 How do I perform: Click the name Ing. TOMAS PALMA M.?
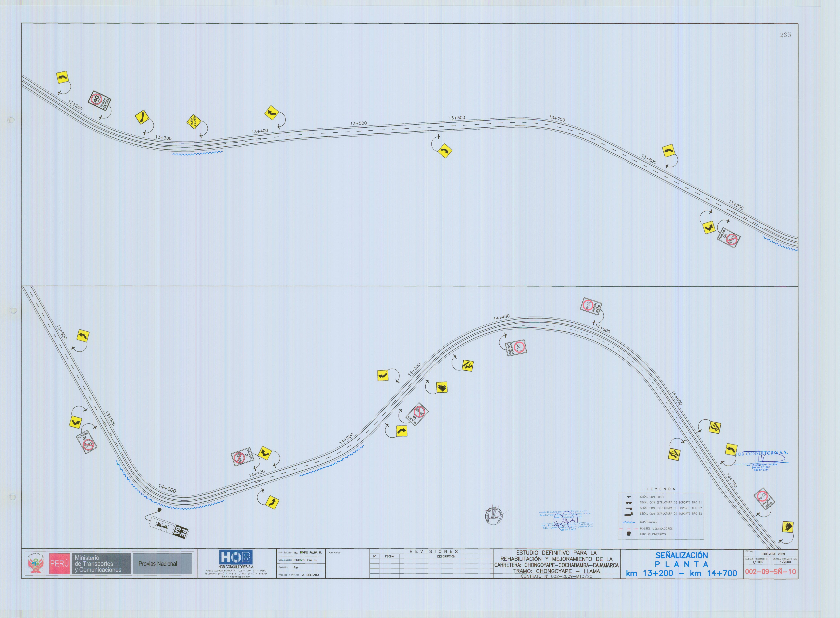(x=308, y=553)
